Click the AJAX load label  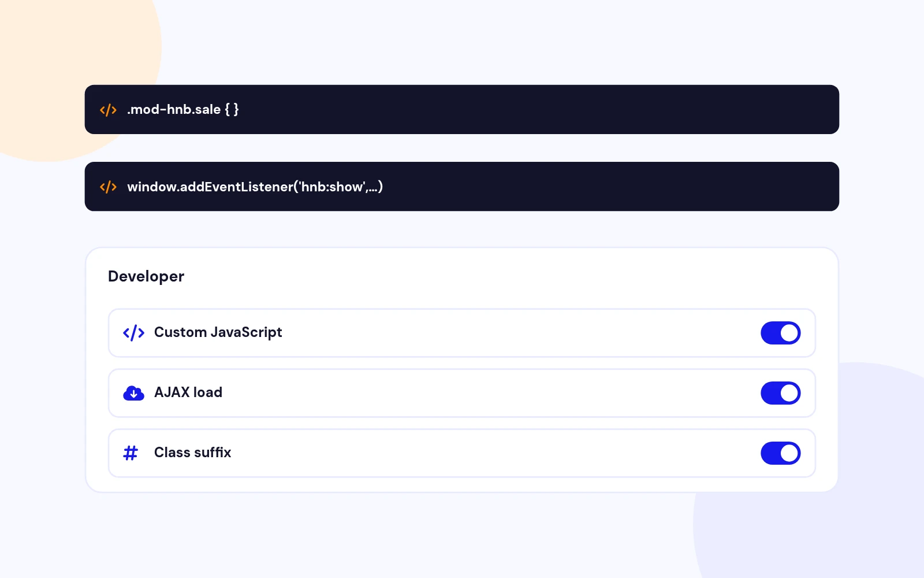point(188,392)
